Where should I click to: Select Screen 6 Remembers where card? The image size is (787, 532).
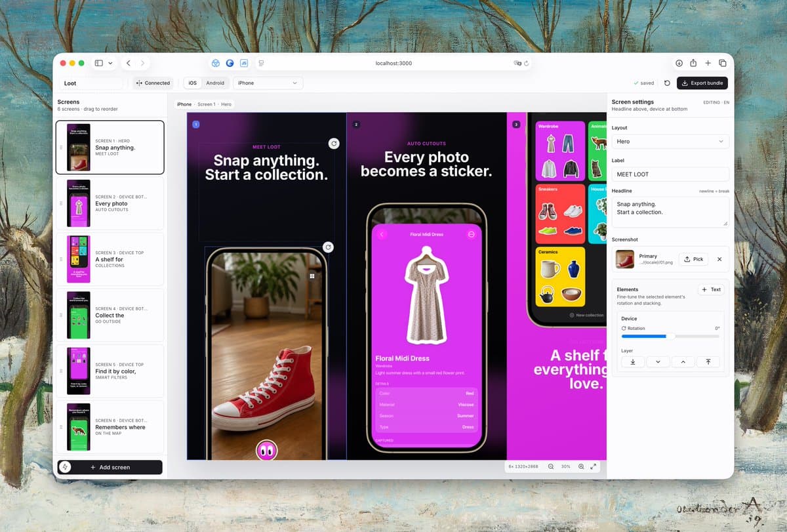tap(110, 426)
